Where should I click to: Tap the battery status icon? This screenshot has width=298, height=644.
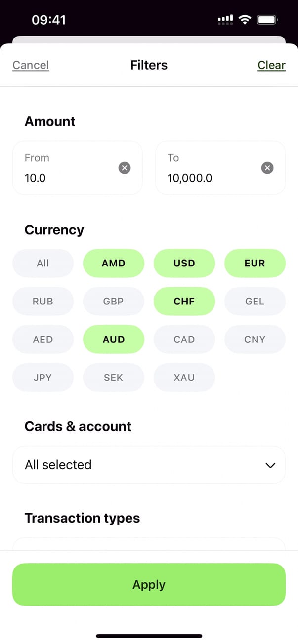point(268,20)
